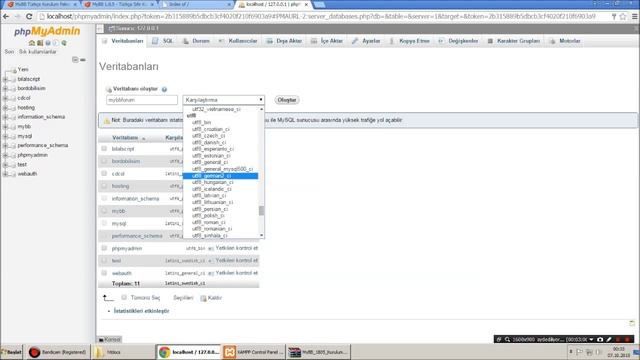This screenshot has height=360, width=640.
Task: Click the link-with-main-panel icon in the sidebar
Action: tap(83, 60)
